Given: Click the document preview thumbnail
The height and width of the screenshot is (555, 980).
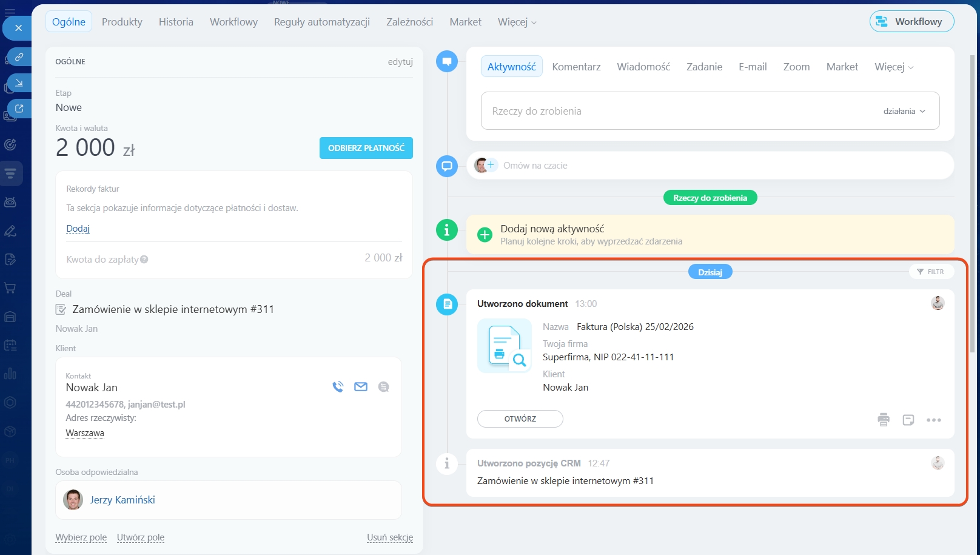Looking at the screenshot, I should [x=504, y=346].
